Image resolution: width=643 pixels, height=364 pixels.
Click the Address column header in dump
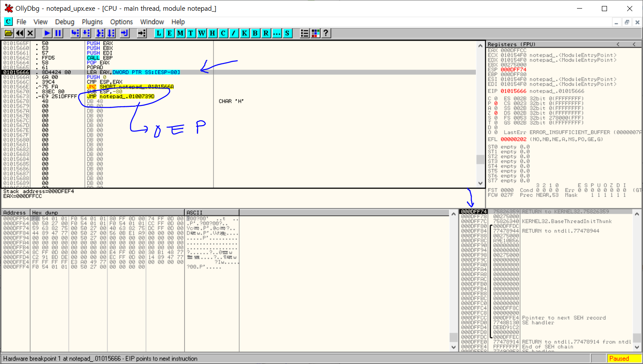(x=16, y=213)
